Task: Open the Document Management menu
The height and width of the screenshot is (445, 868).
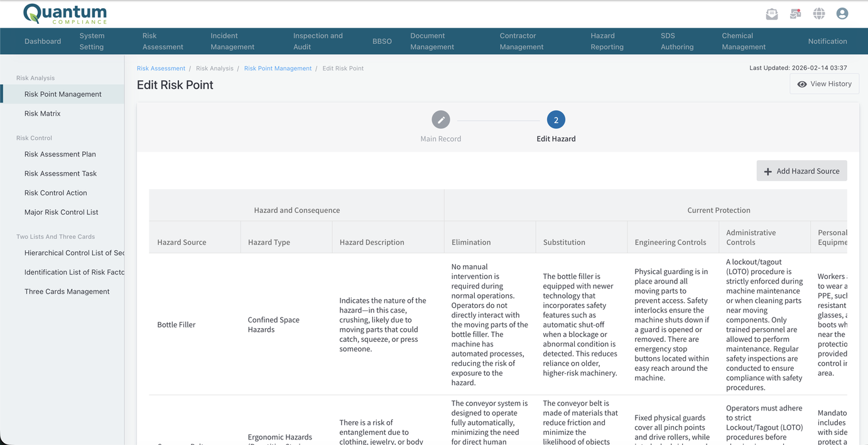Action: (432, 41)
